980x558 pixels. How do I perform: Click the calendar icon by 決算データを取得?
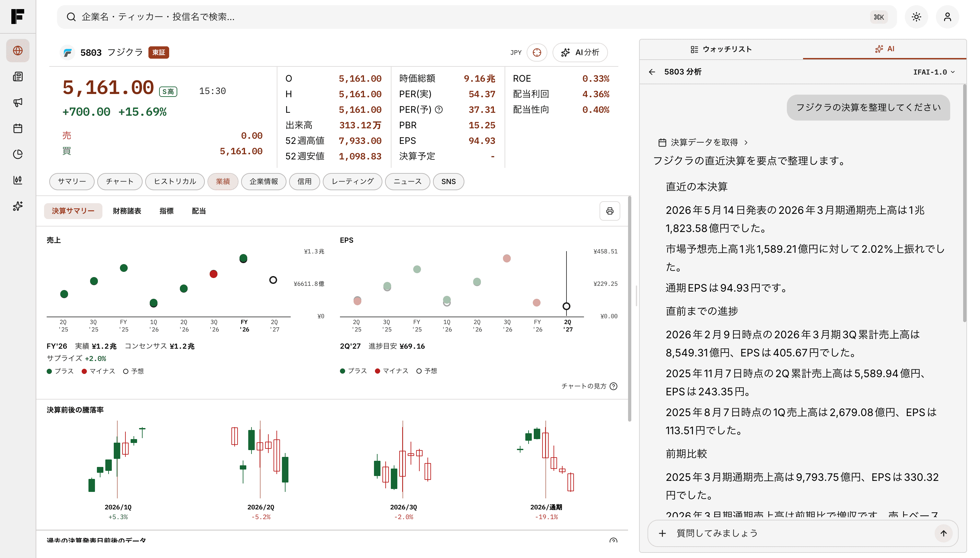coord(662,143)
